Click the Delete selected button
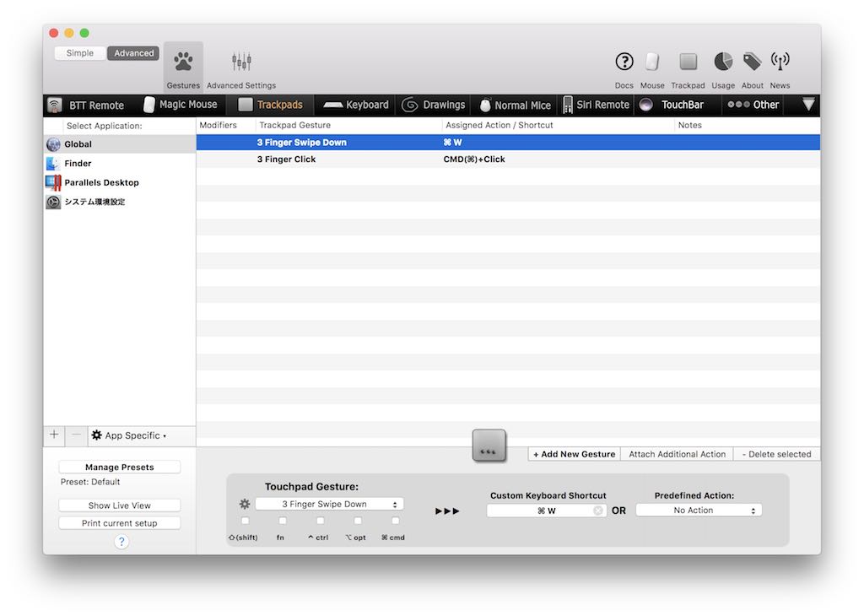The image size is (864, 616). pyautogui.click(x=776, y=454)
